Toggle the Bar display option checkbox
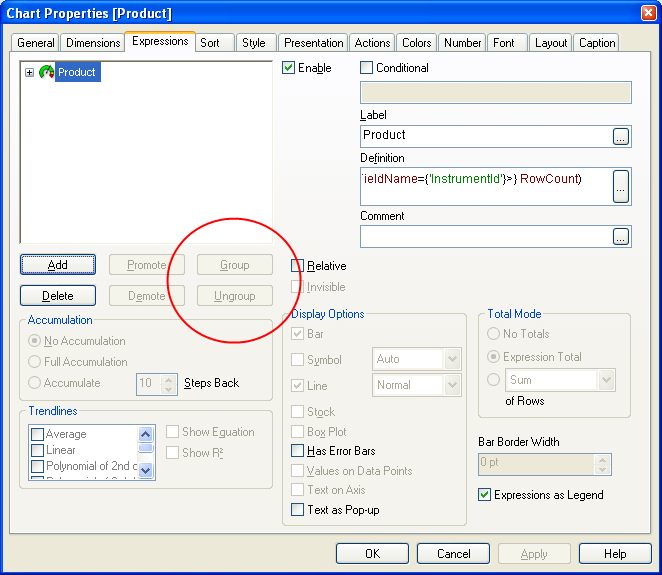The height and width of the screenshot is (575, 662). [x=297, y=334]
